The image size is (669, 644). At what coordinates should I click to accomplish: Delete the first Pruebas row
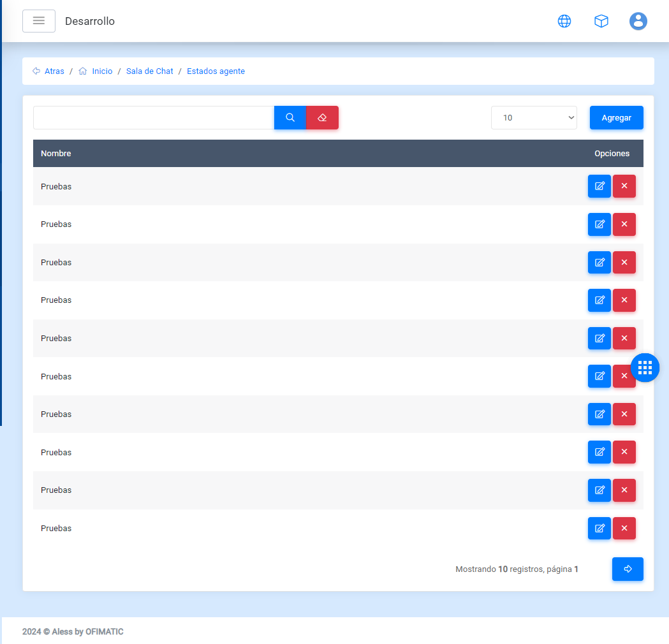click(624, 186)
